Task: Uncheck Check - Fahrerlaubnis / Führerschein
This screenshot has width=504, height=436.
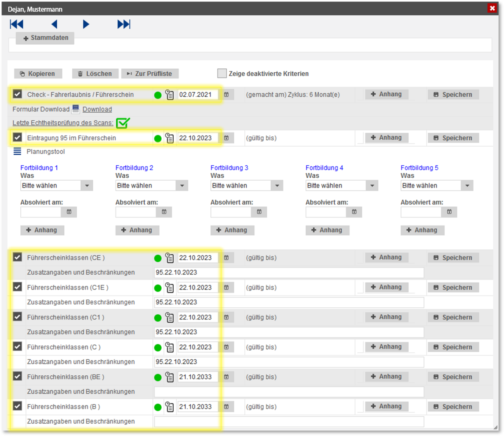Action: (x=17, y=94)
